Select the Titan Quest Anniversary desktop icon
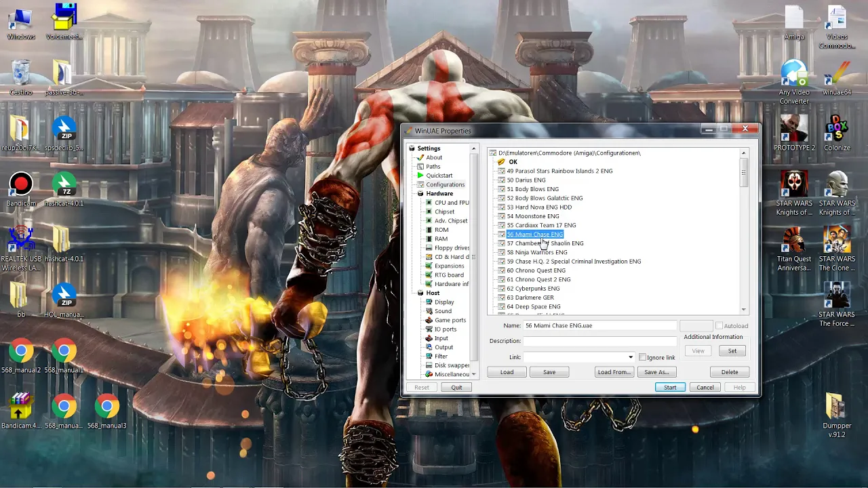868x488 pixels. click(x=794, y=249)
